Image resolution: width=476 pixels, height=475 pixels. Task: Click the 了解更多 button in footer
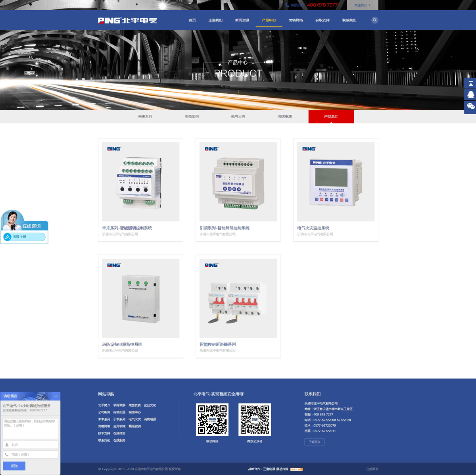point(314,442)
